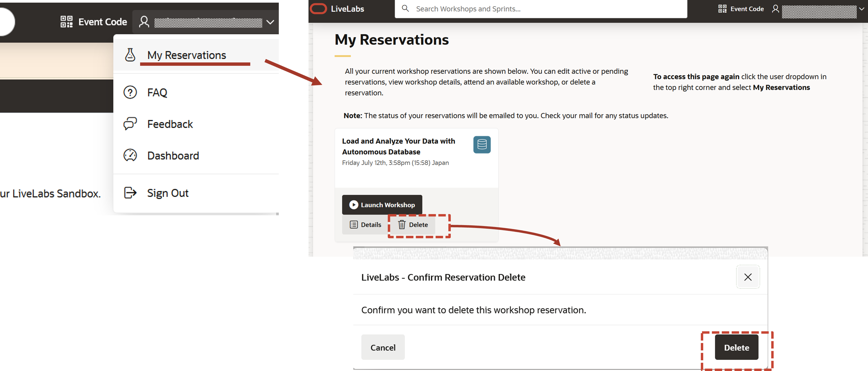This screenshot has width=868, height=371.
Task: Click the Oracle LiveLabs logo icon
Action: 318,9
